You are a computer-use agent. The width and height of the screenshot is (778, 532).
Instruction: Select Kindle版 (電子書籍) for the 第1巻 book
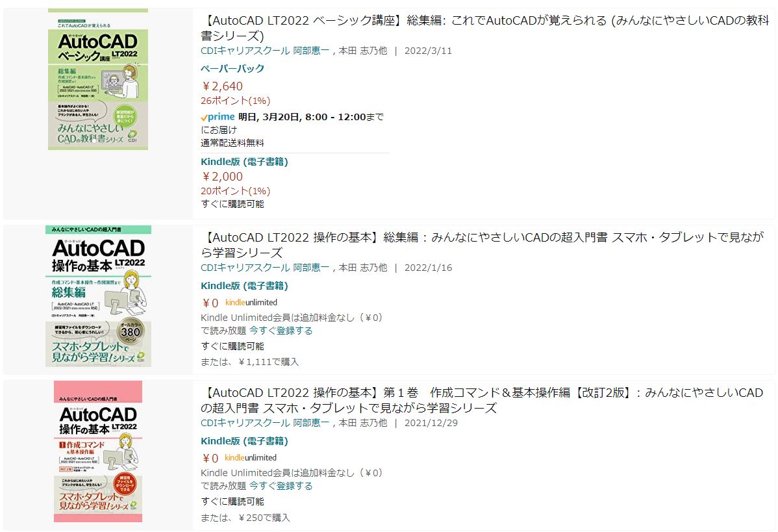pyautogui.click(x=244, y=440)
